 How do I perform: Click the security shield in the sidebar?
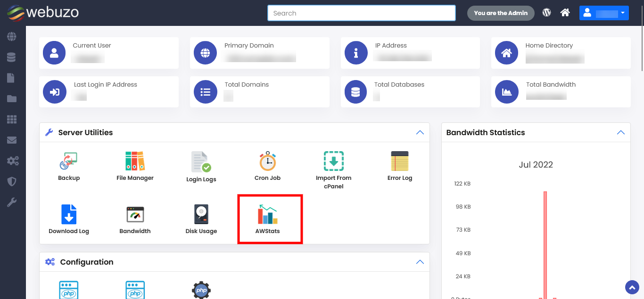(x=13, y=181)
